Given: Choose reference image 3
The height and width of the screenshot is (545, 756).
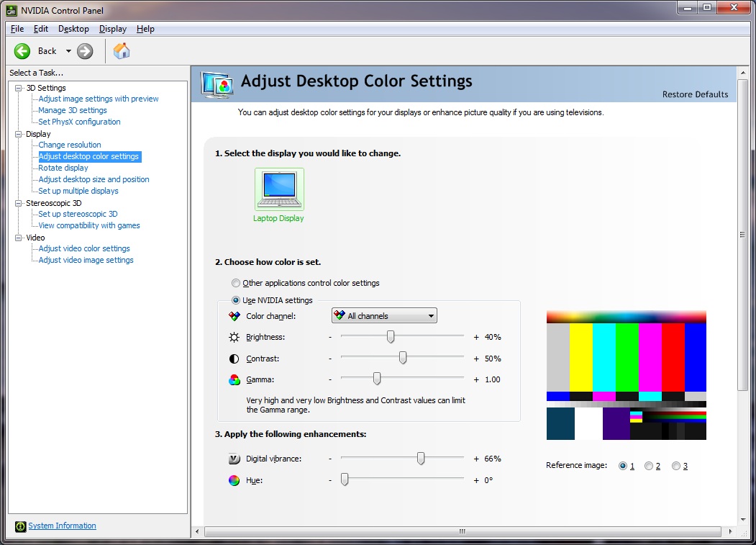Looking at the screenshot, I should click(x=676, y=466).
